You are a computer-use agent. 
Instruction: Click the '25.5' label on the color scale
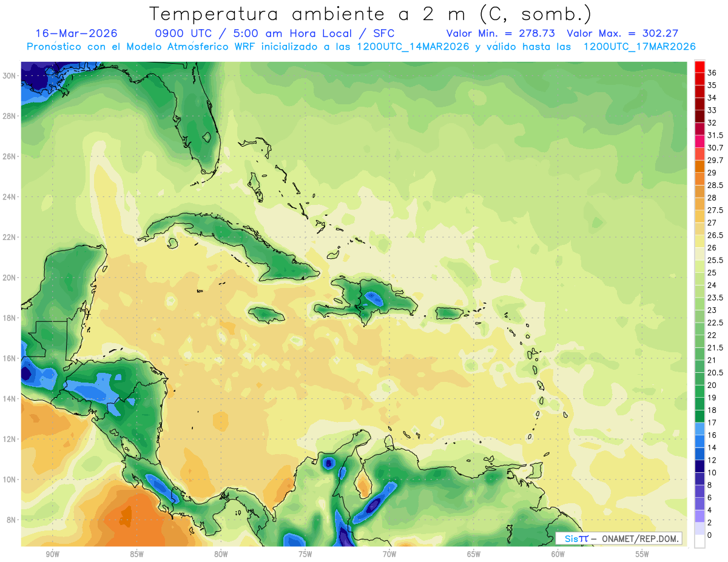pyautogui.click(x=715, y=260)
